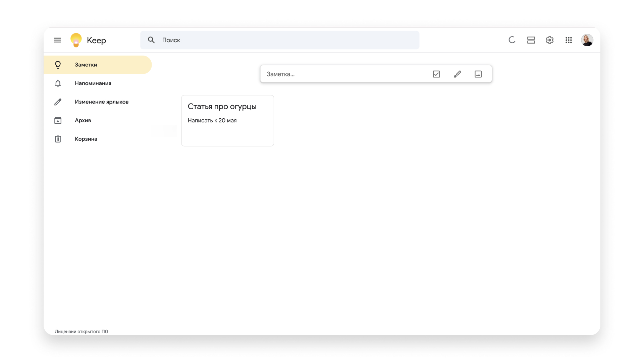Click note text Написать к 20 мая
This screenshot has width=644, height=362.
pyautogui.click(x=212, y=121)
